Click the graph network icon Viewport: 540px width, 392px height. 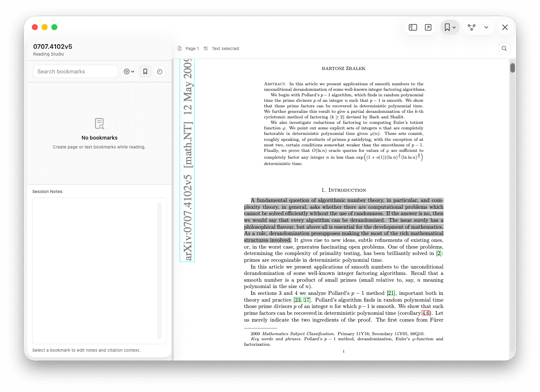pos(471,27)
